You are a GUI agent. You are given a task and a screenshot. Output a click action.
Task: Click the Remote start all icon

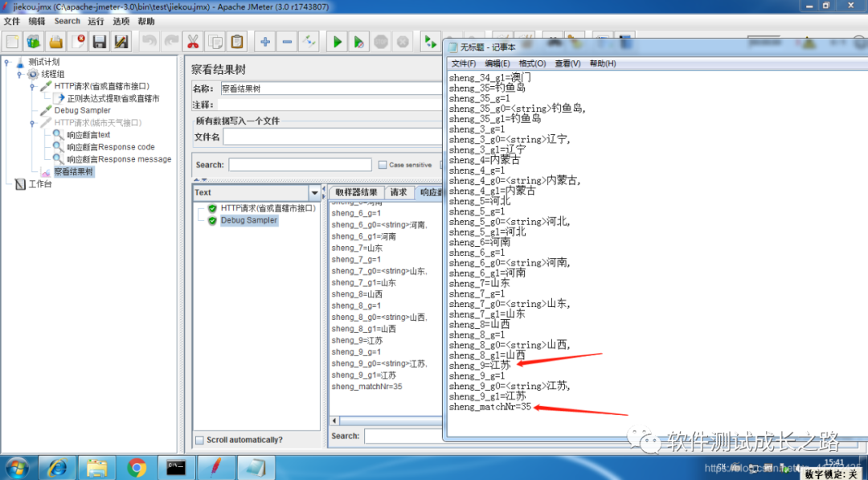(430, 42)
